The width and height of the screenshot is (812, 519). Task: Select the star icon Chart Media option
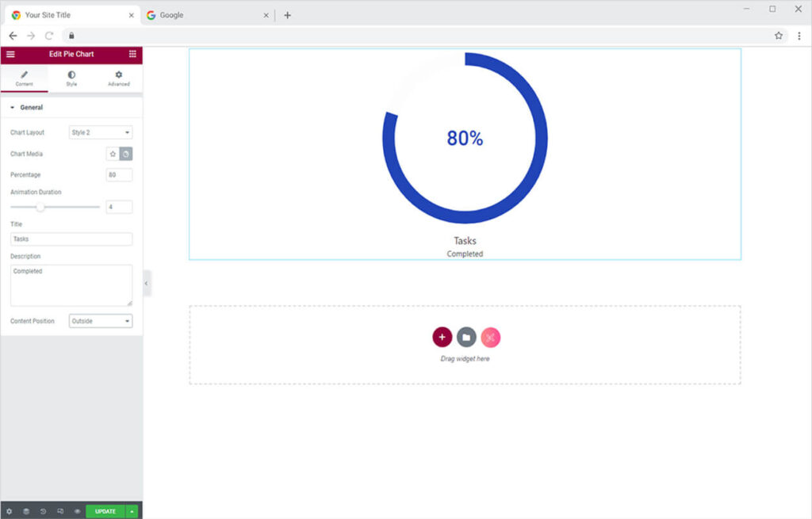[x=113, y=154]
